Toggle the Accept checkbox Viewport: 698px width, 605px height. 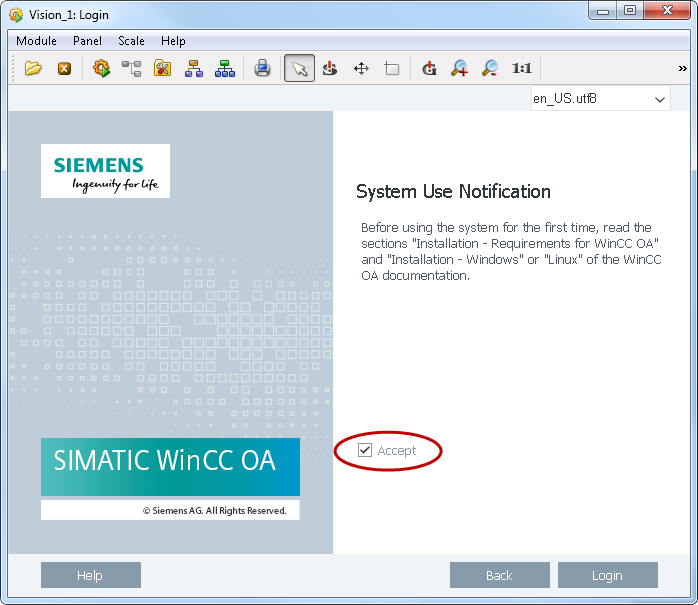[365, 451]
